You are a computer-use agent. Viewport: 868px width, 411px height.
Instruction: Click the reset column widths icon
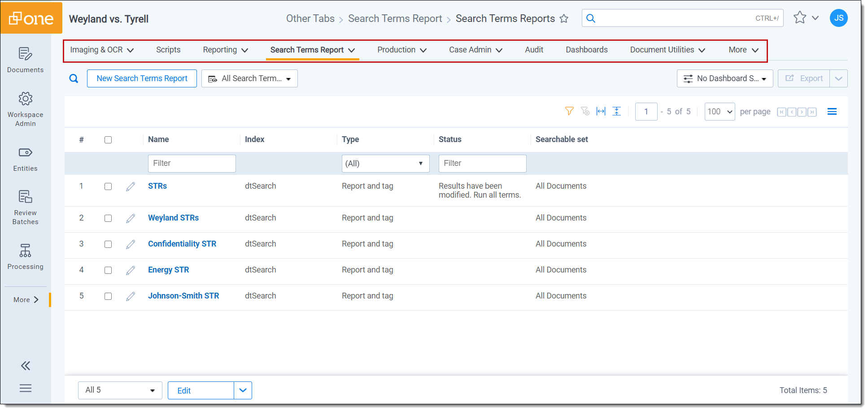(601, 111)
